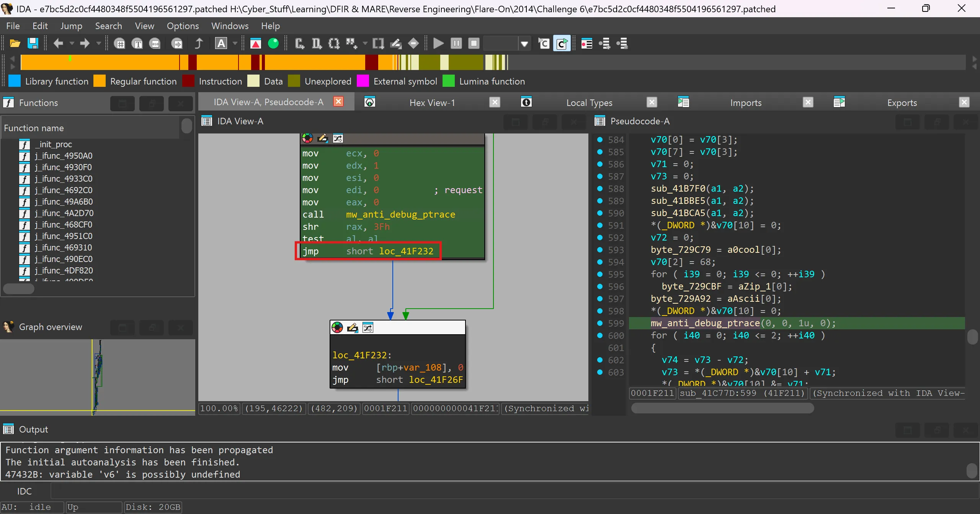Click the Regular function orange color swatch

pyautogui.click(x=100, y=81)
